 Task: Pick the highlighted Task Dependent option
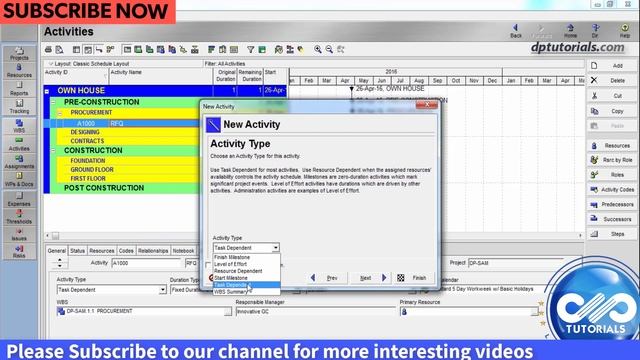247,285
